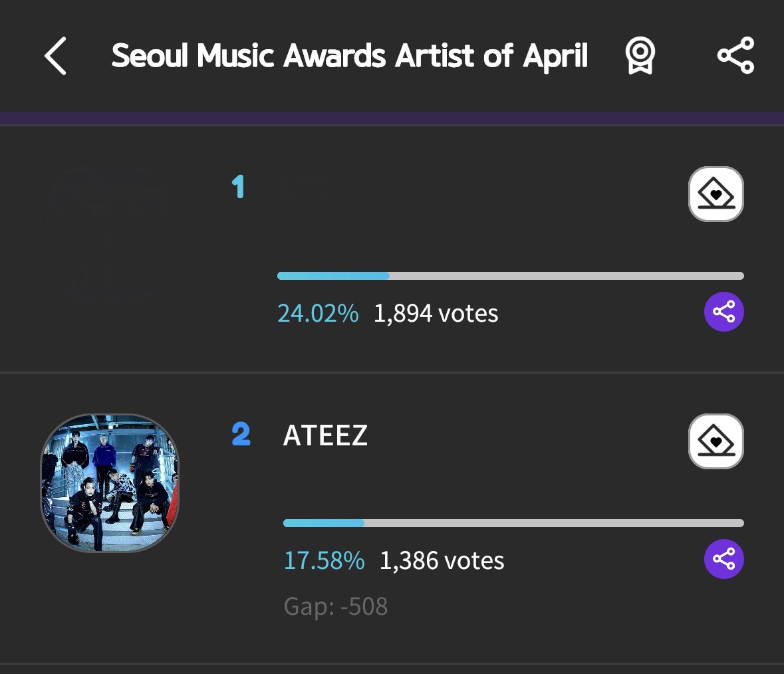Click the rank number 2 badge
Viewport: 784px width, 674px height.
pos(241,433)
